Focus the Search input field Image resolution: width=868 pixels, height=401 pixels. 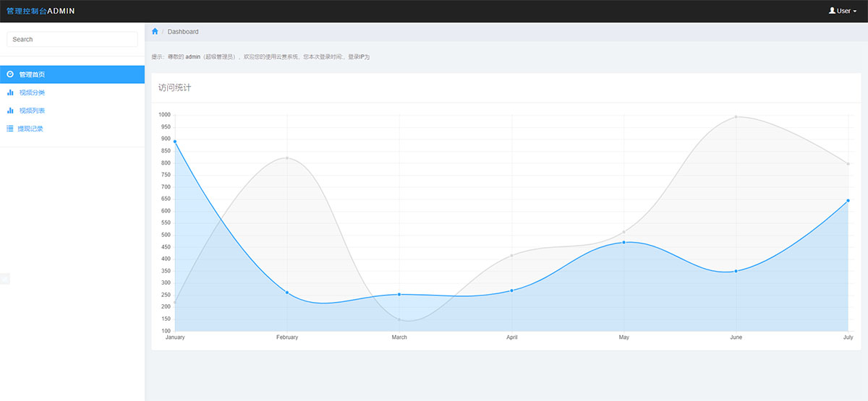(72, 39)
